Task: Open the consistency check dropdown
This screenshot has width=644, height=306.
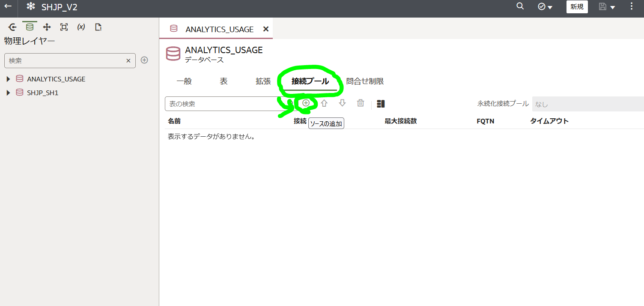Action: 545,7
